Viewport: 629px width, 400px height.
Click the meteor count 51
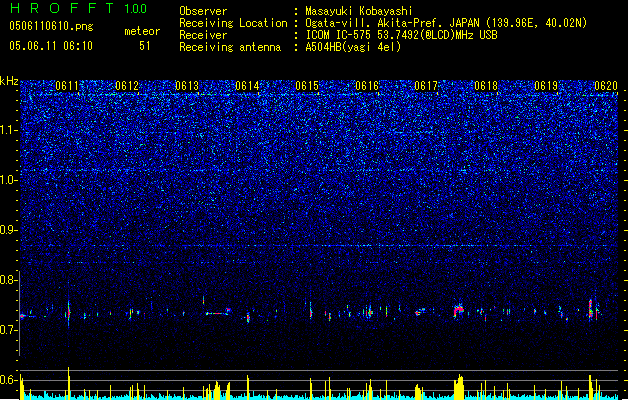click(145, 46)
